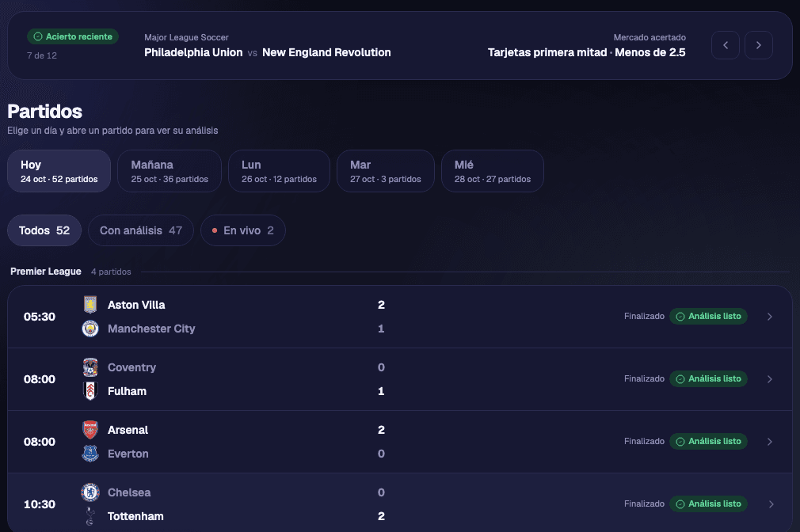This screenshot has height=532, width=800.
Task: Select the Mañana 25 oct day tab
Action: pyautogui.click(x=170, y=171)
